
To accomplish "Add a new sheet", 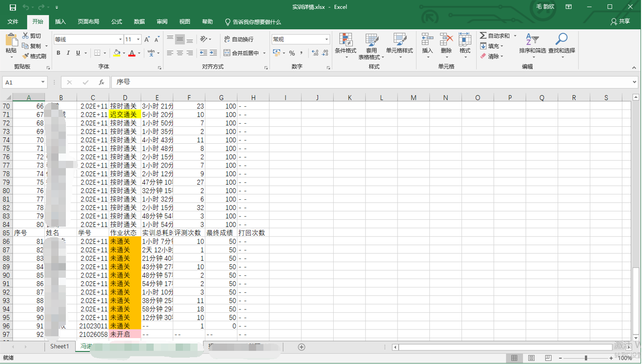I will [x=301, y=347].
